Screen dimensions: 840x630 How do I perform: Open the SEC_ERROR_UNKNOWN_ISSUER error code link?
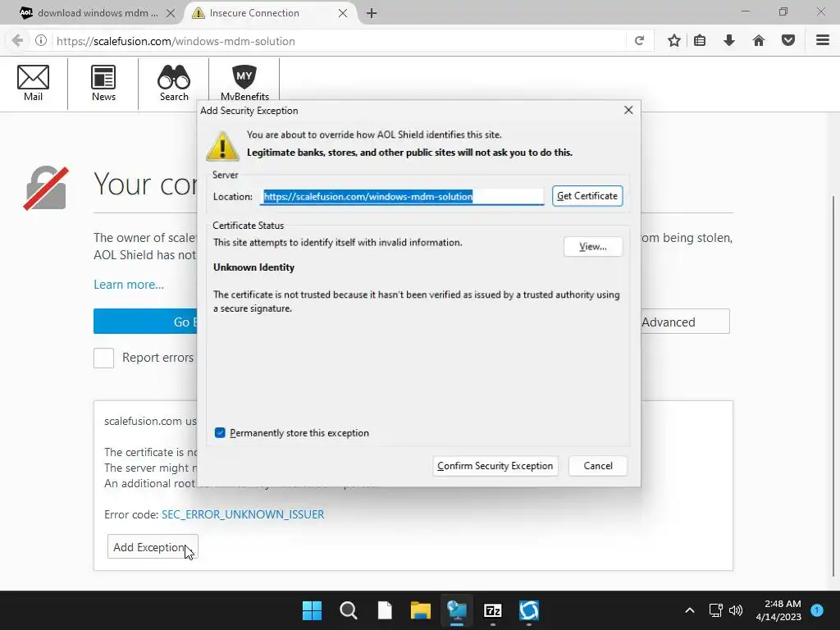[x=243, y=514]
